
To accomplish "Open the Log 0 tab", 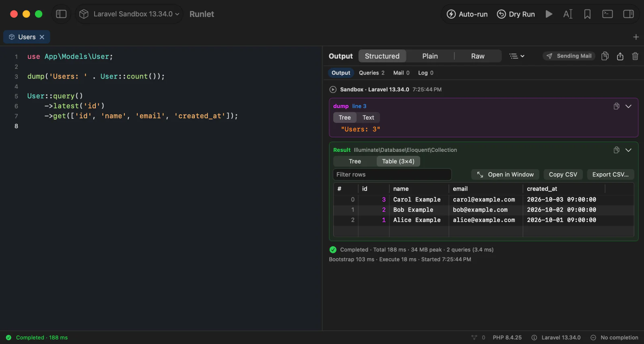I will (425, 73).
